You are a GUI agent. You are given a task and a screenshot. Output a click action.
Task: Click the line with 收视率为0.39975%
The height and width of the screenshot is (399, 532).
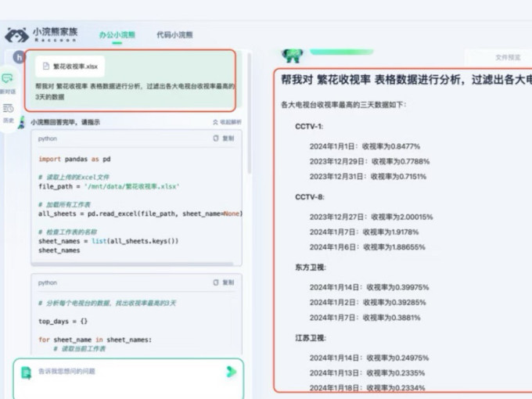[369, 287]
